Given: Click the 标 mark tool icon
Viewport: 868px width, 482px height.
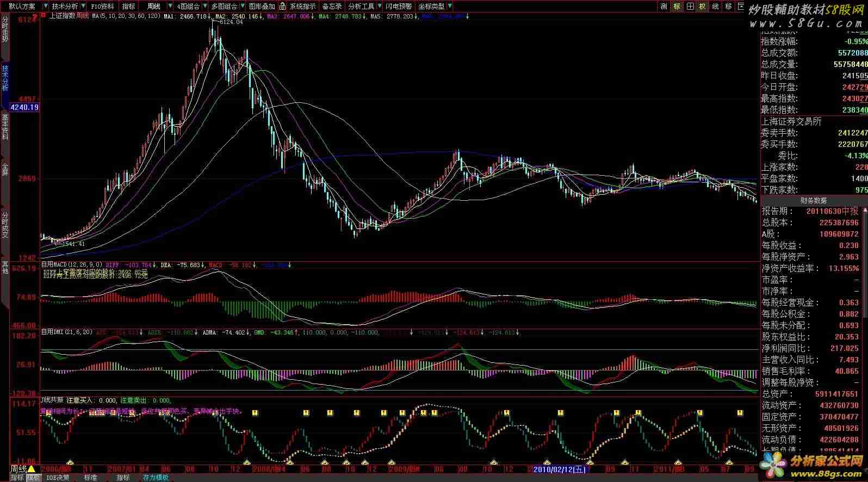Looking at the screenshot, I should [677, 7].
